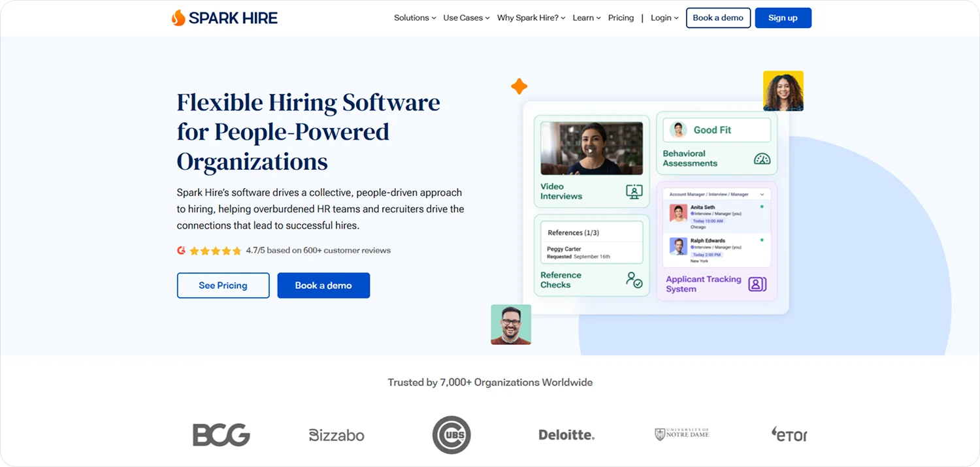The image size is (980, 467).
Task: Click the Applicant Tracking System ID icon
Action: point(757,284)
